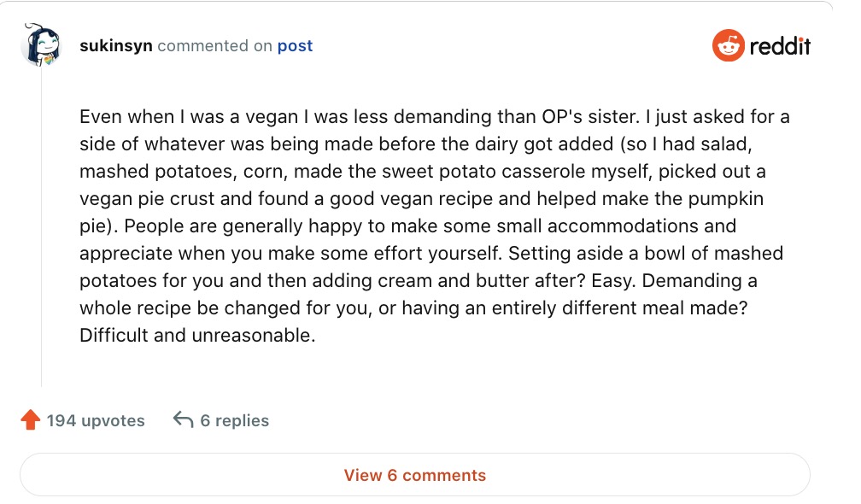Open the "6 replies" link
861x504 pixels.
click(234, 420)
